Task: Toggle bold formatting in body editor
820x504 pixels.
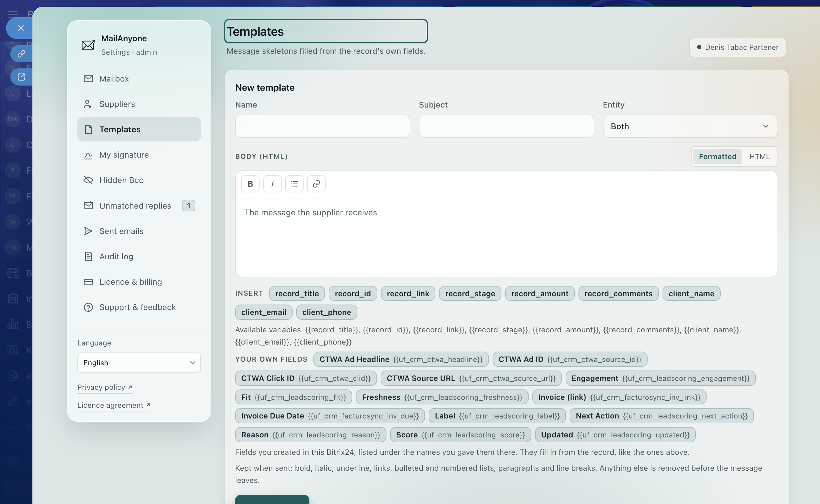Action: (x=250, y=184)
